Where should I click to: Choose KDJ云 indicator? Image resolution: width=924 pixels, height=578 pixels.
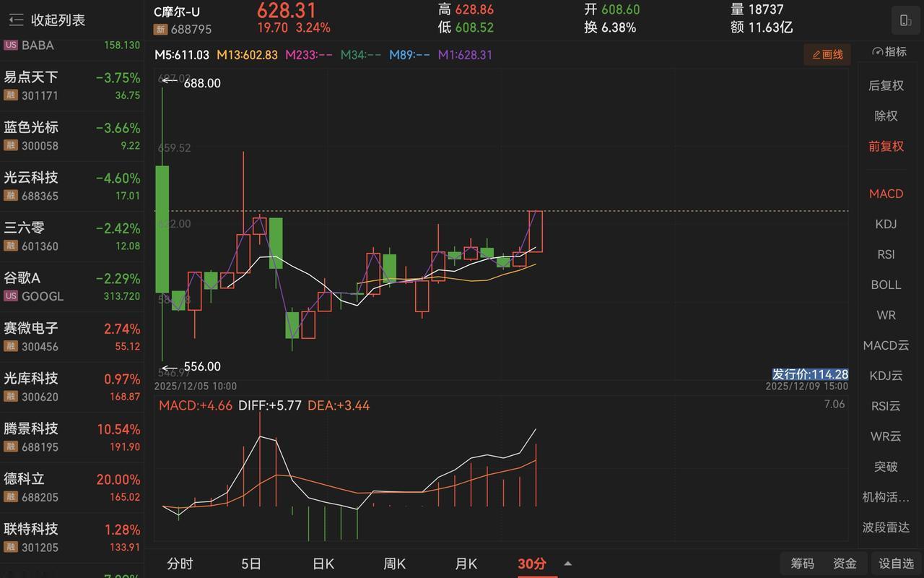886,376
